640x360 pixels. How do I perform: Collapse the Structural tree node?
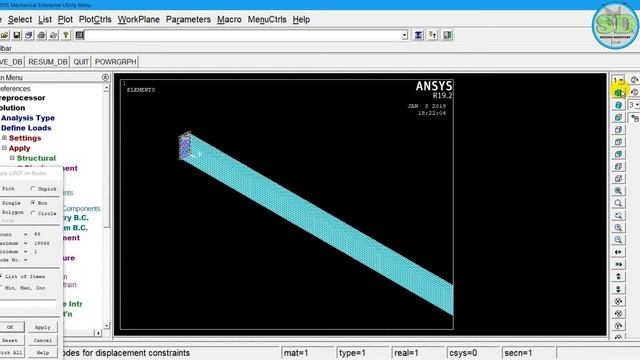[12, 158]
